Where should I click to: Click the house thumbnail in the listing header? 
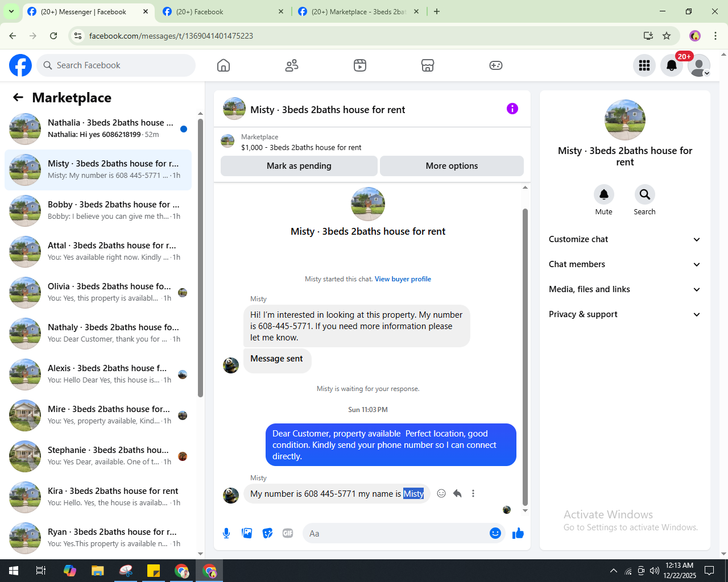[x=227, y=141]
